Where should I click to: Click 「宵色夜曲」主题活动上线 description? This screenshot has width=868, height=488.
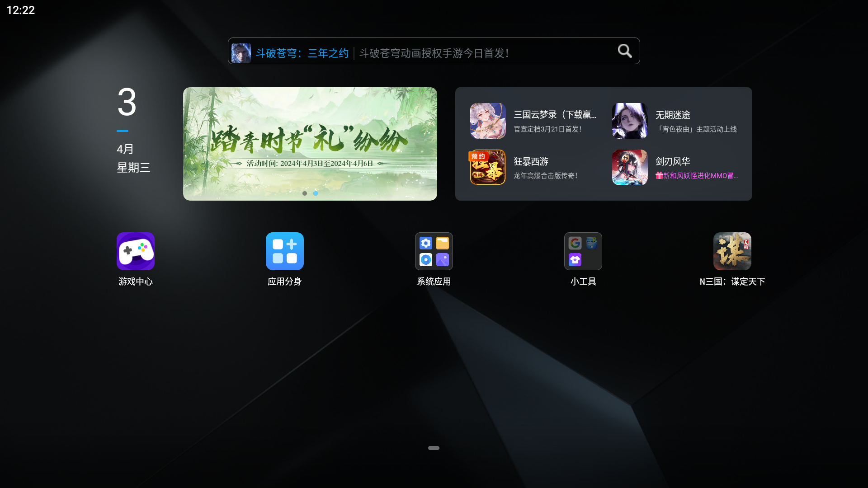coord(696,129)
